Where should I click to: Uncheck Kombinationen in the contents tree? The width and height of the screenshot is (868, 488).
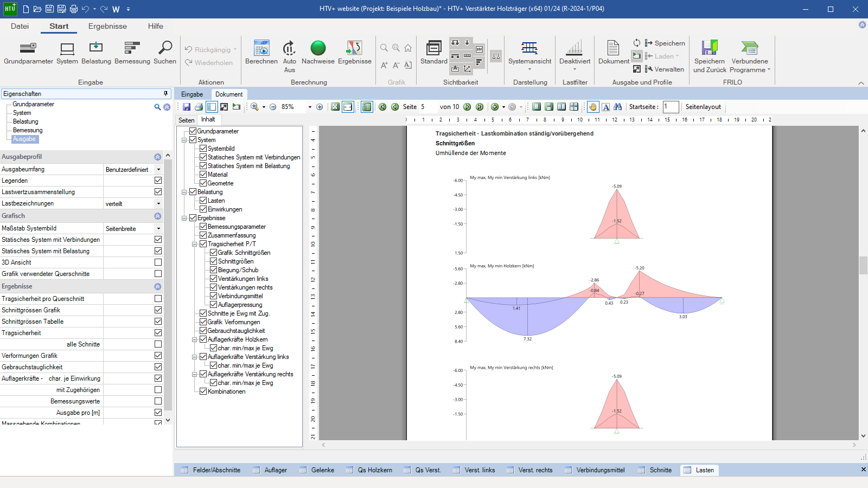[x=203, y=391]
